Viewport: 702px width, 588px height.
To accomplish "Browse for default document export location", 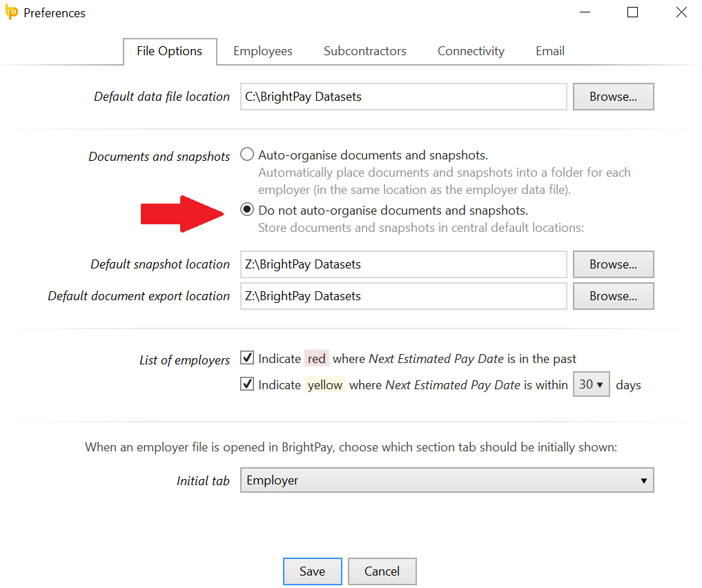I will point(614,296).
